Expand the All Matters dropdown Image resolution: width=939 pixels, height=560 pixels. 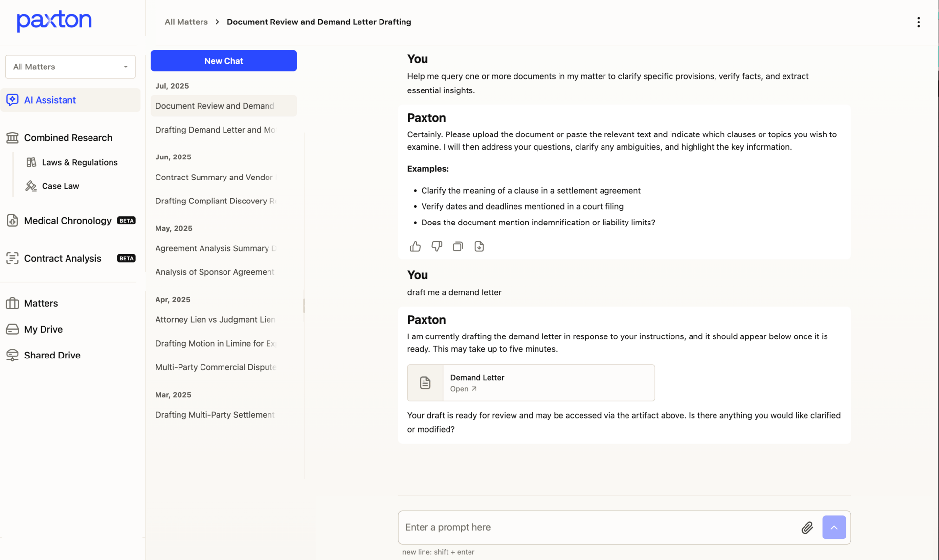pyautogui.click(x=70, y=67)
